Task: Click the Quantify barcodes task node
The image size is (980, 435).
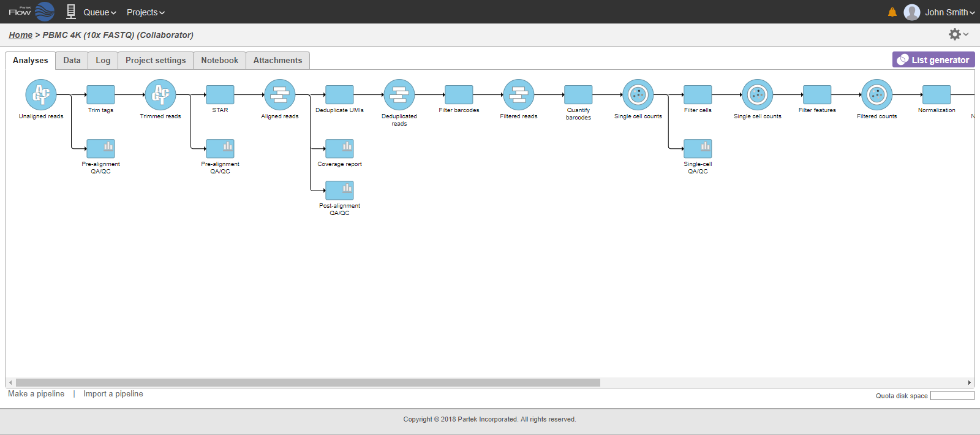Action: point(578,95)
